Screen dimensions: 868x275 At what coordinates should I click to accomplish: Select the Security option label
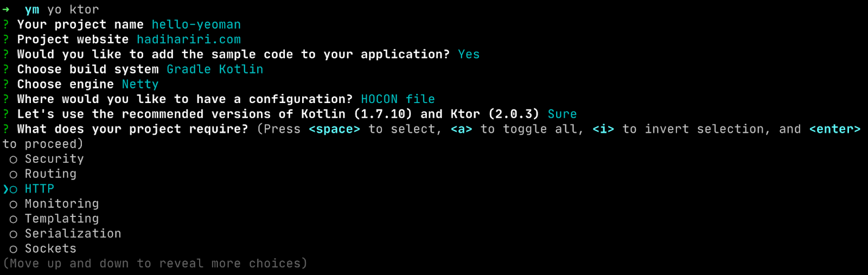(54, 159)
